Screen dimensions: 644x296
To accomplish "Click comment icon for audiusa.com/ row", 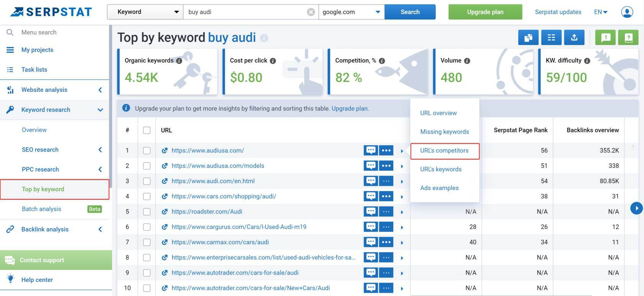I will coord(371,150).
